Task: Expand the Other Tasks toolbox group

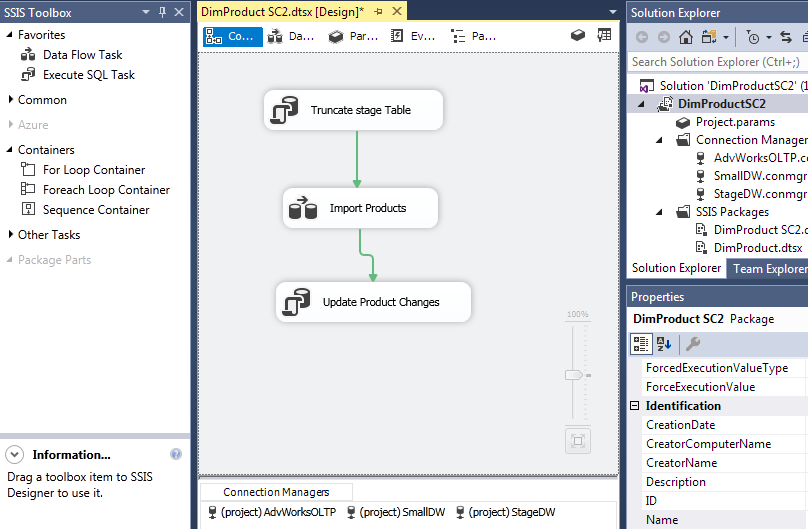Action: click(x=10, y=234)
